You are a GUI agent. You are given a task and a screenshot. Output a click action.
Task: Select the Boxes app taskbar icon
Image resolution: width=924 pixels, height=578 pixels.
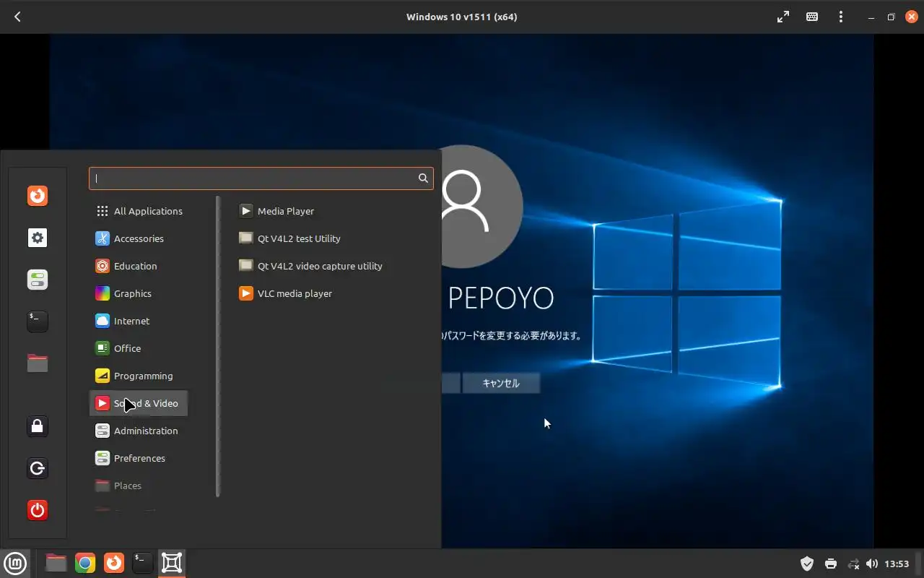[172, 563]
